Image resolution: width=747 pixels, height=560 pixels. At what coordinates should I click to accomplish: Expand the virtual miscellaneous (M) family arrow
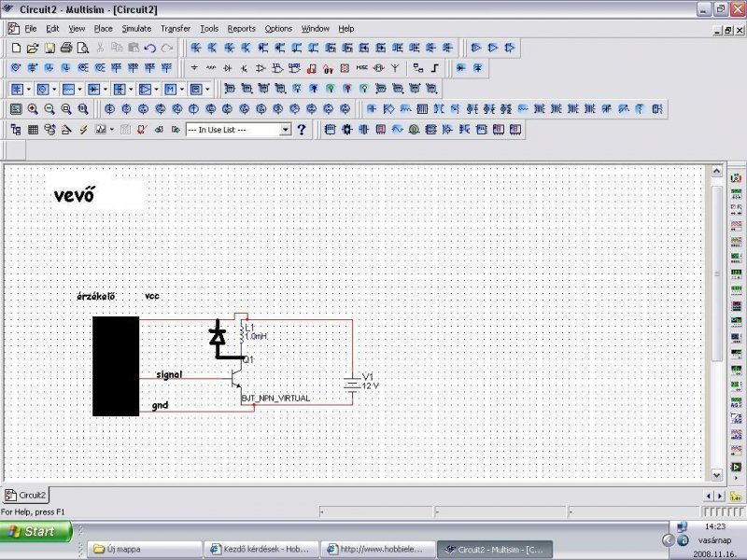[x=182, y=89]
